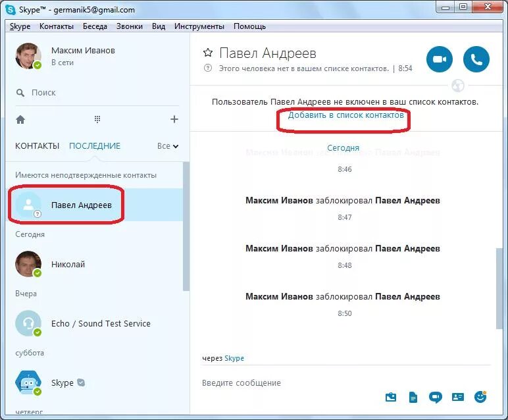The image size is (508, 420).
Task: Click the Максим Иванов profile name
Action: click(x=83, y=50)
